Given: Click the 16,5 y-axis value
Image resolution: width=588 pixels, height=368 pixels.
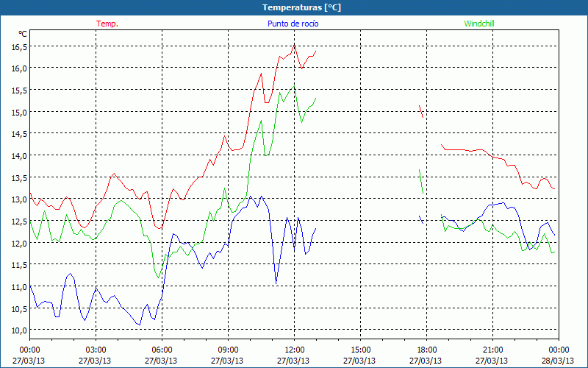Looking at the screenshot, I should pyautogui.click(x=20, y=46).
